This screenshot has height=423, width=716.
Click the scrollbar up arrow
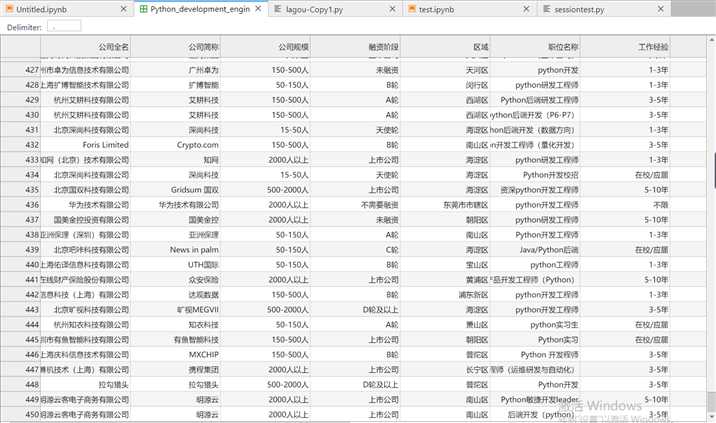coord(712,40)
